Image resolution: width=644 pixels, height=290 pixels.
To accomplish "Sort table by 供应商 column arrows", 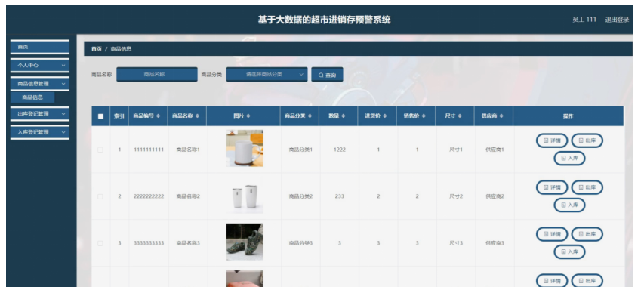I will tap(501, 116).
